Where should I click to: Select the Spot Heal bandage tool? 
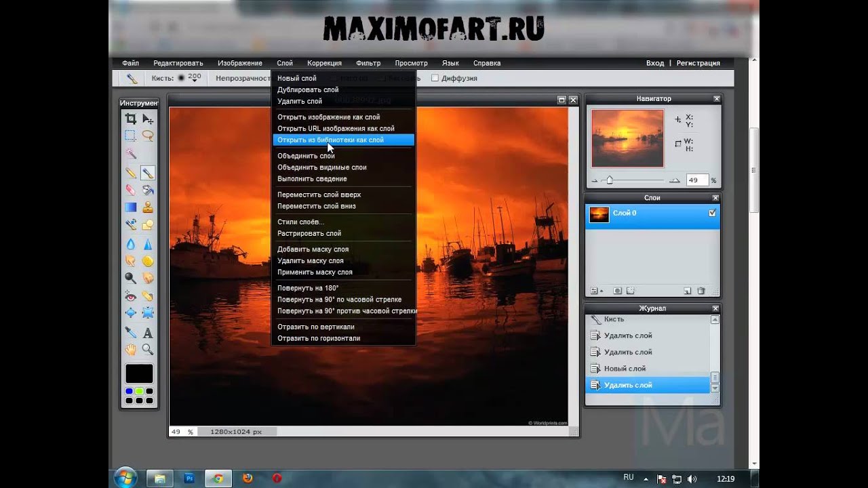tap(148, 296)
